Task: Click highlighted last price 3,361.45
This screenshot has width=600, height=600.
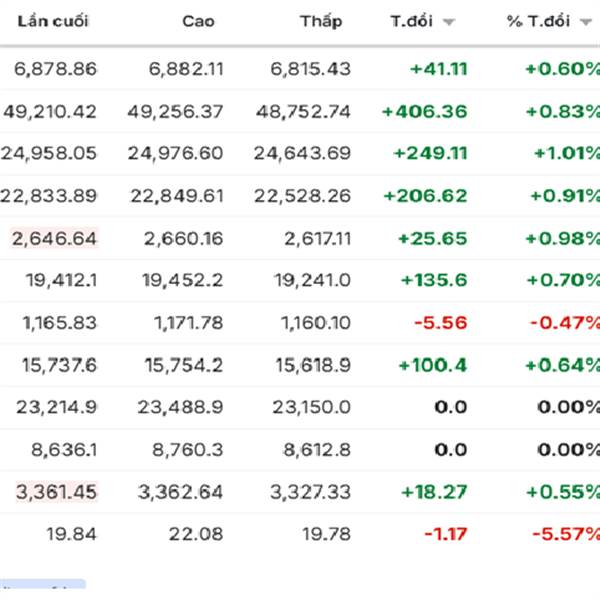Action: pos(55,491)
